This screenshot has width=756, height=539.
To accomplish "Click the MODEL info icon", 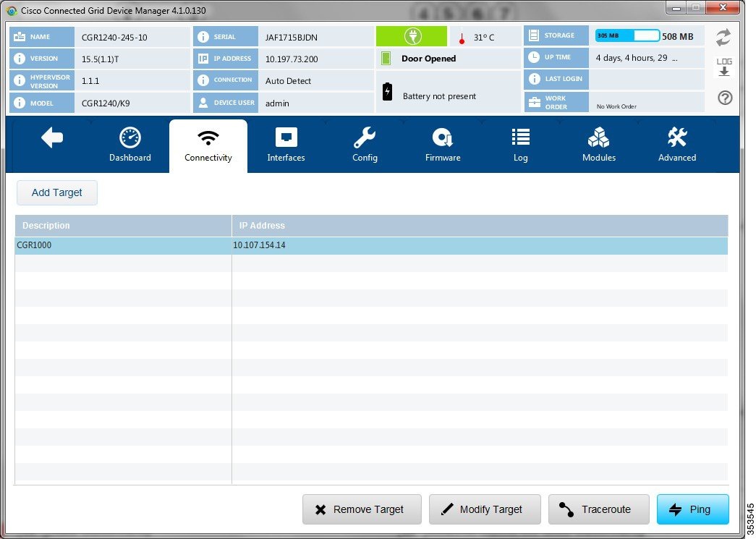I will click(20, 103).
